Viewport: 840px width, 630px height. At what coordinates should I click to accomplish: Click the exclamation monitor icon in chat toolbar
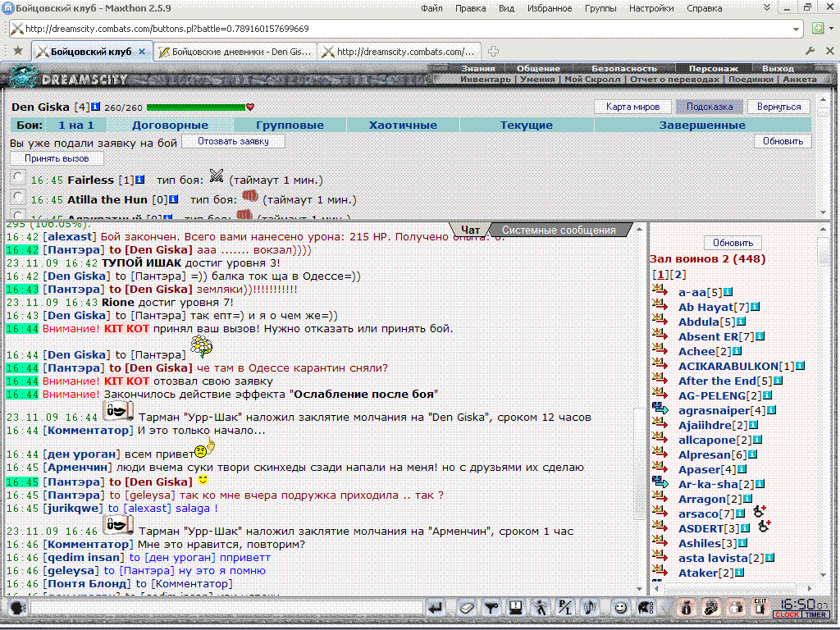click(515, 608)
